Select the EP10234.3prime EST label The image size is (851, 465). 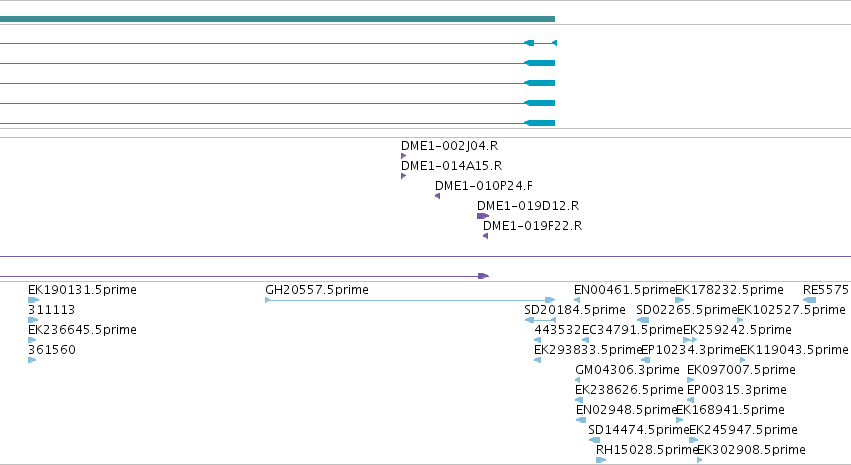point(690,351)
